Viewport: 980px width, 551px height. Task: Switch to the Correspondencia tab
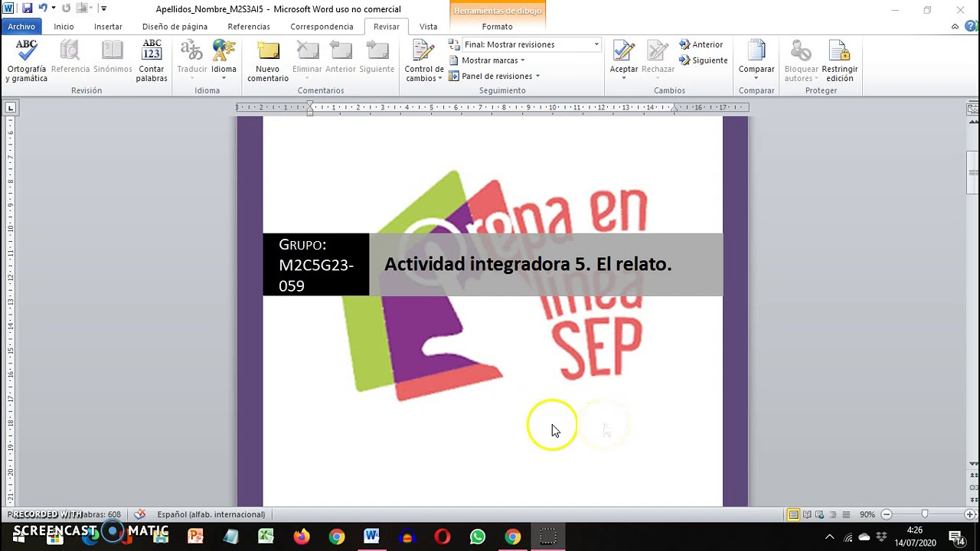[x=322, y=27]
